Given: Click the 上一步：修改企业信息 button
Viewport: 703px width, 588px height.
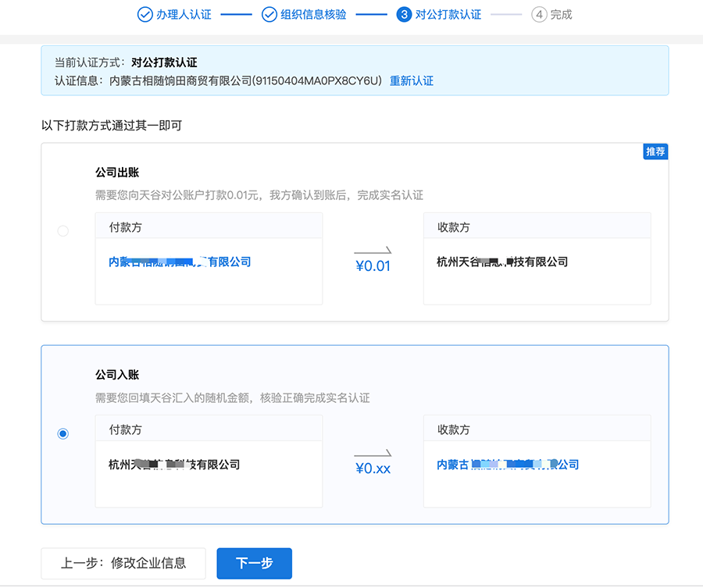Looking at the screenshot, I should pos(123,563).
